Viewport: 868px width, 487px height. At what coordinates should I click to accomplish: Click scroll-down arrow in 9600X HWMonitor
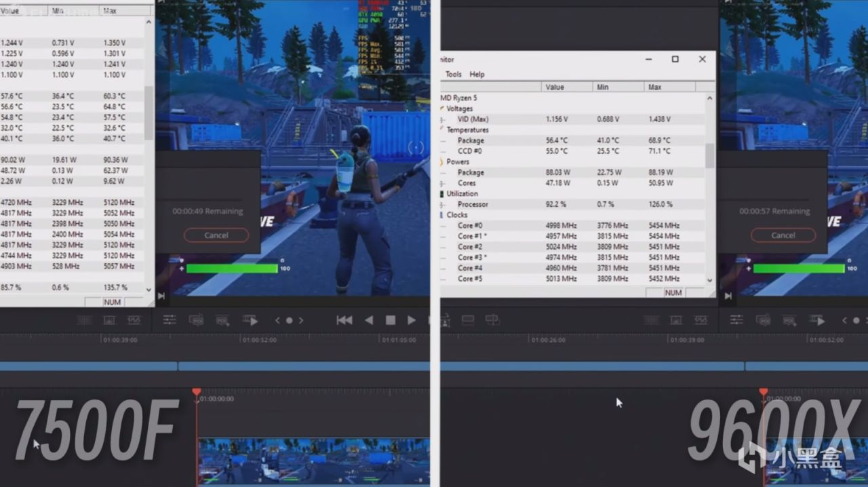click(x=710, y=280)
